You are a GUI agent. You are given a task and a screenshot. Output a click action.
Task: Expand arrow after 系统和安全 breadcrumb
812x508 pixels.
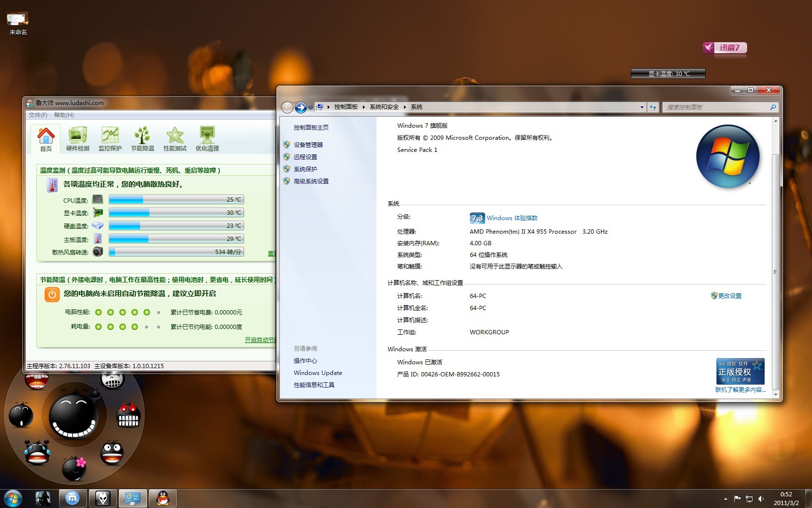click(405, 107)
